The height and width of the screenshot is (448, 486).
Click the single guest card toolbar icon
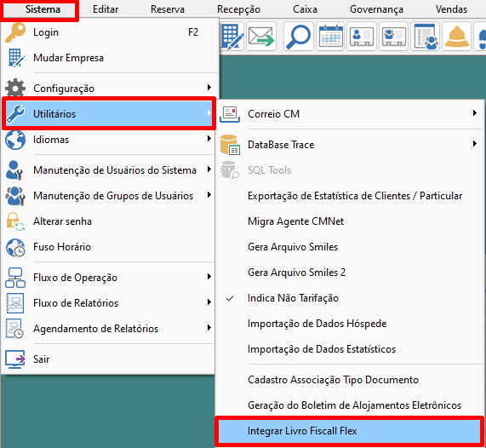(x=362, y=37)
